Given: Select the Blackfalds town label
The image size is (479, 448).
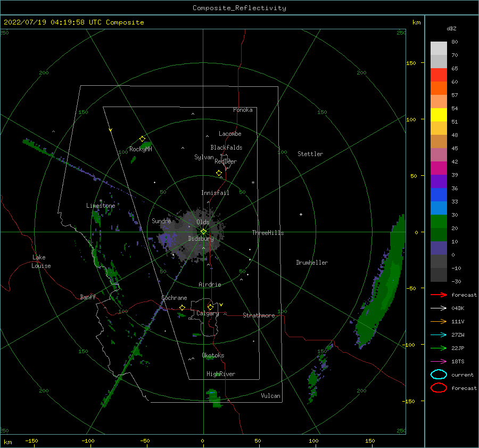Looking at the screenshot, I should (226, 148).
